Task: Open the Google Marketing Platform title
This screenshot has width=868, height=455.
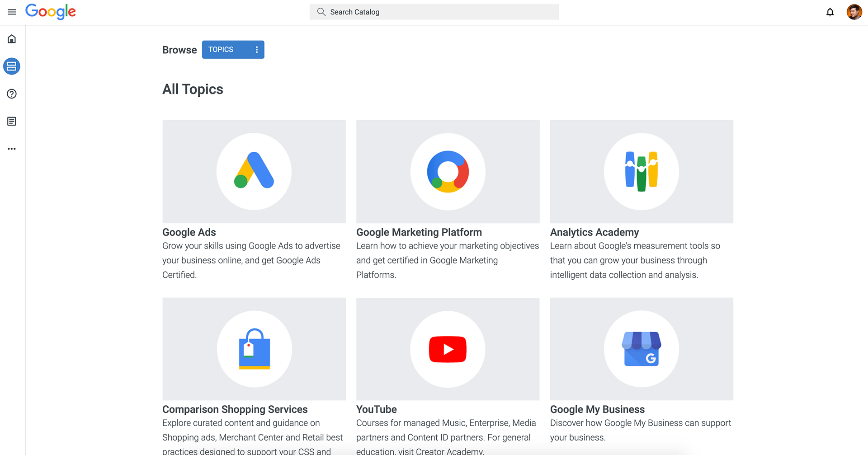Action: [419, 232]
